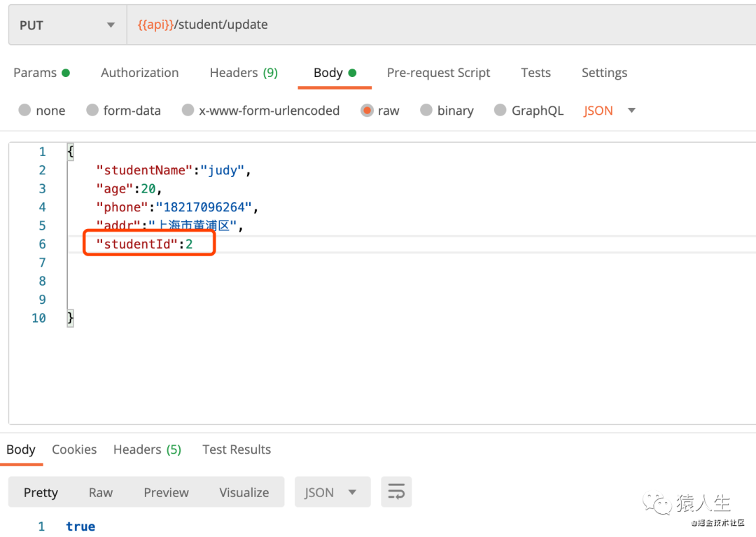View the response Cookies tab
This screenshot has height=537, width=756.
74,449
